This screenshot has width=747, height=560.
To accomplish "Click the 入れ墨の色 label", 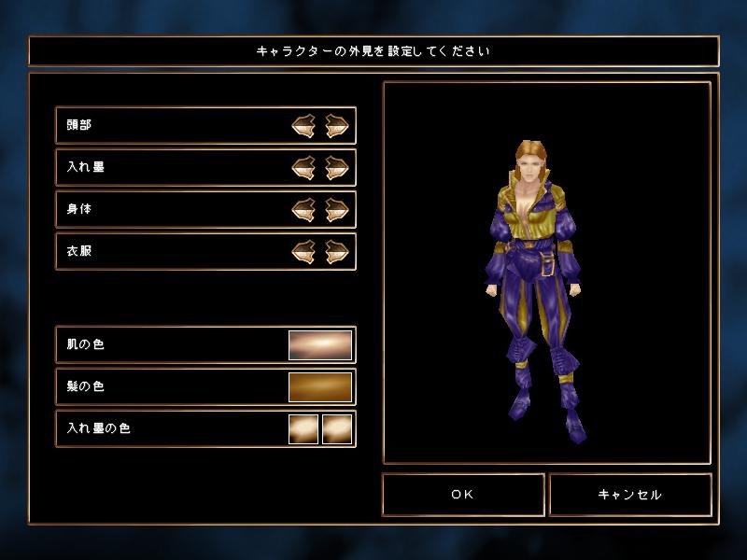I will tap(98, 428).
